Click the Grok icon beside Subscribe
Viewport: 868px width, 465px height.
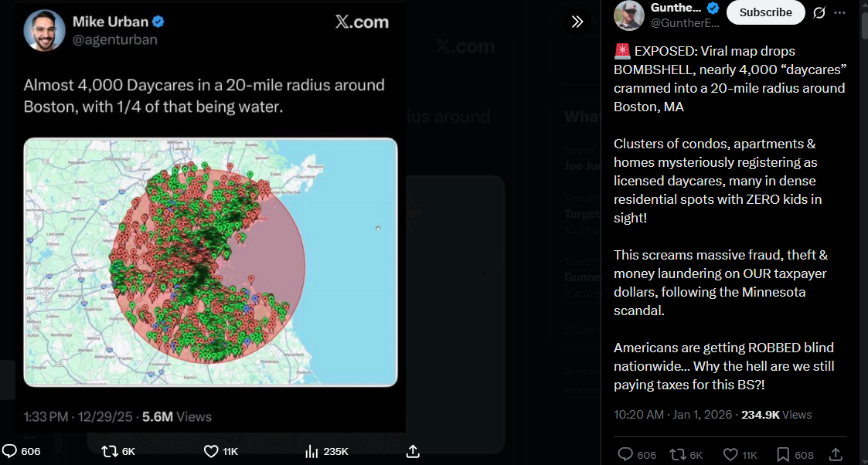pyautogui.click(x=819, y=12)
